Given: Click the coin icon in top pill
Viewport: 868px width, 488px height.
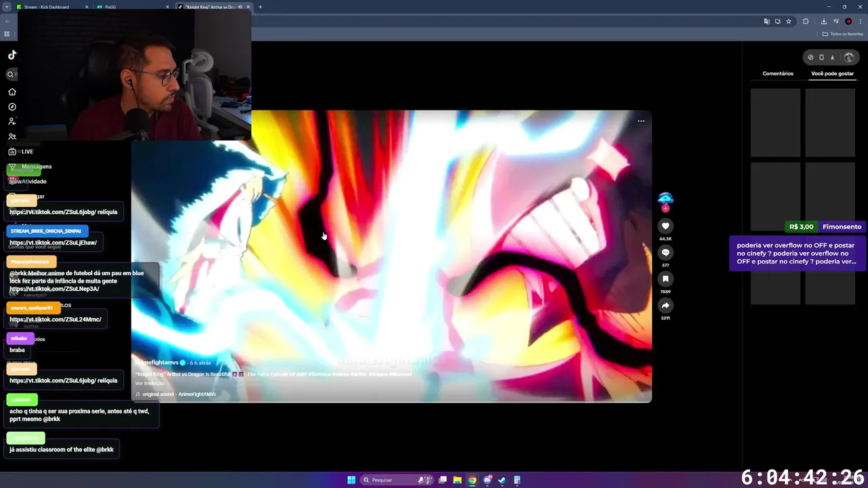Looking at the screenshot, I should click(x=810, y=58).
